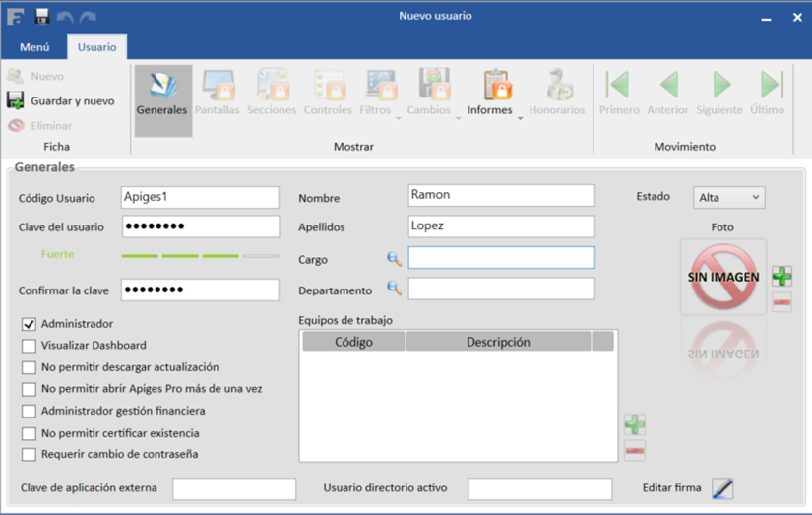
Task: Click the magnifier icon beside Cargo
Action: 394,259
